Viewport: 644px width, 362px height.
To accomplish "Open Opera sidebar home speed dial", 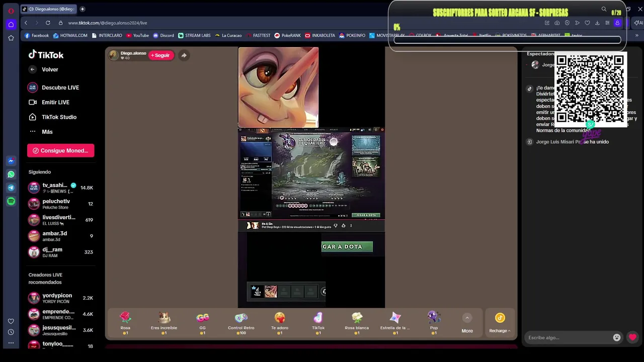I will click(11, 24).
